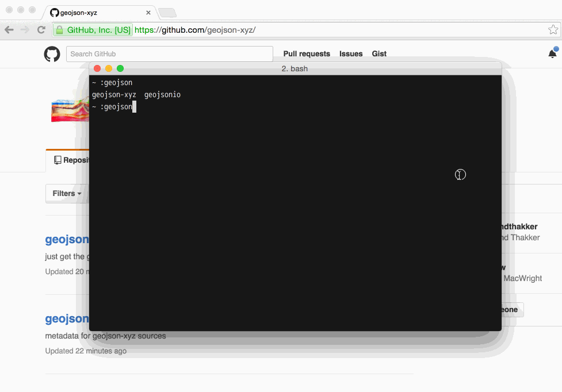This screenshot has height=392, width=562.
Task: Click the terminal prompt line with cursor
Action: coord(114,107)
